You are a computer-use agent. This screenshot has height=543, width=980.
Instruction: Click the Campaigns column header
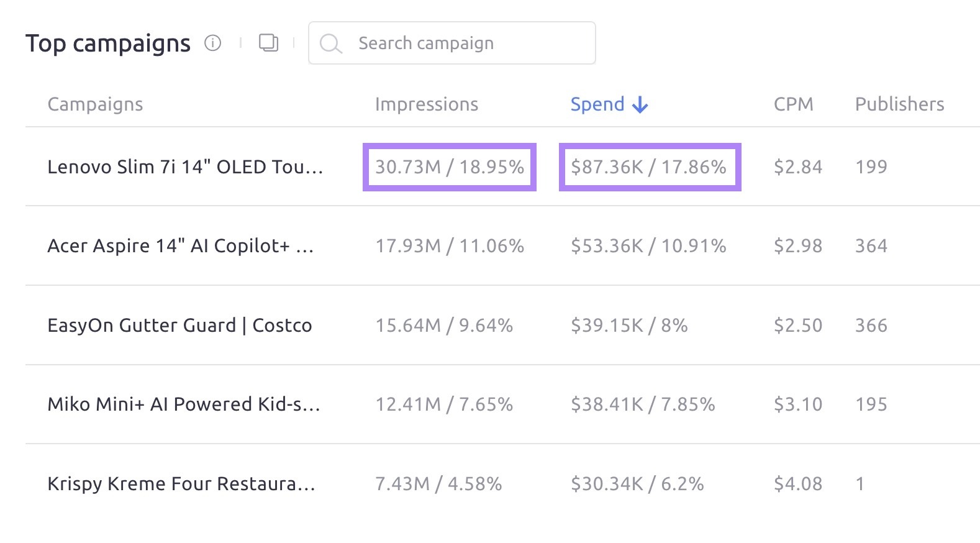click(95, 104)
